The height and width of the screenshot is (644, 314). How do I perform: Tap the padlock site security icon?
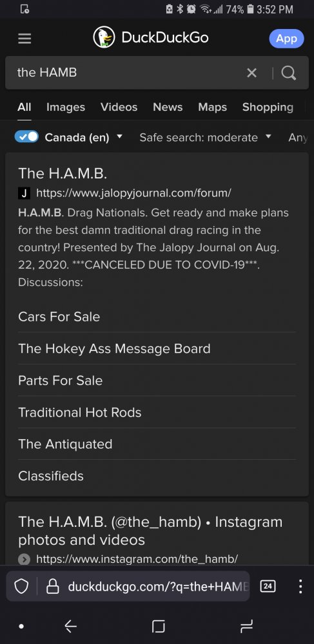tap(53, 587)
